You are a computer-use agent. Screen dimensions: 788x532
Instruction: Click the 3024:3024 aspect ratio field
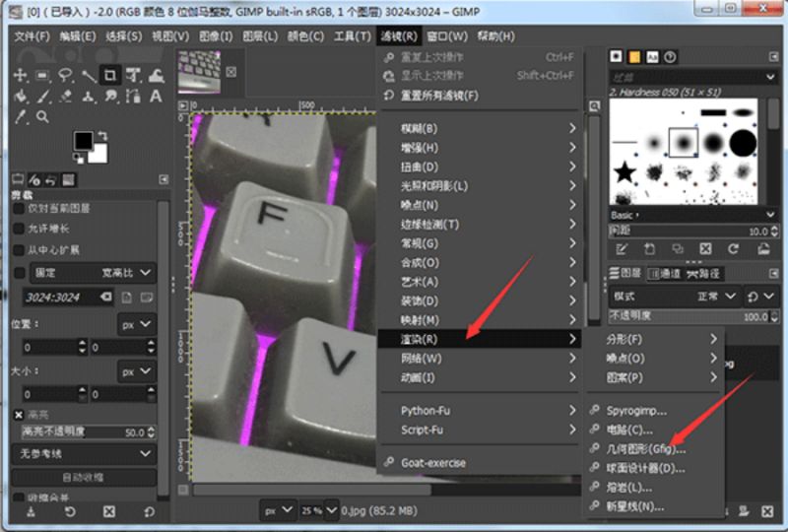tap(60, 298)
